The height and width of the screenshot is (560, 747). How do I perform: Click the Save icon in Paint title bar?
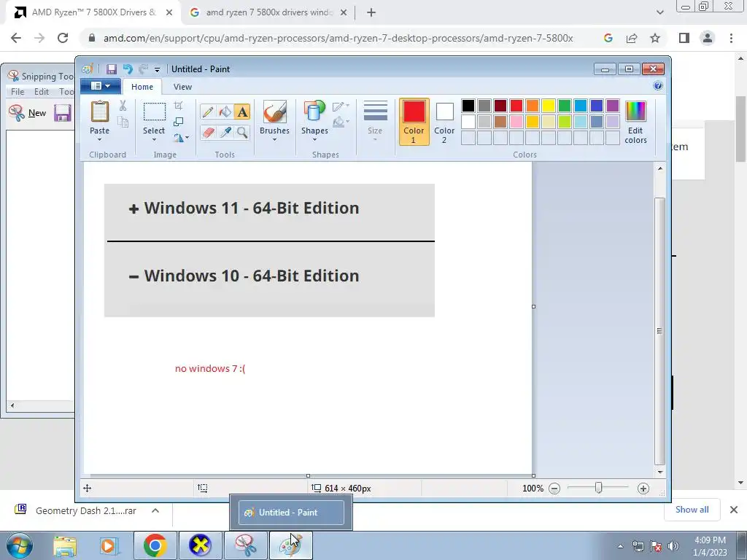(111, 69)
